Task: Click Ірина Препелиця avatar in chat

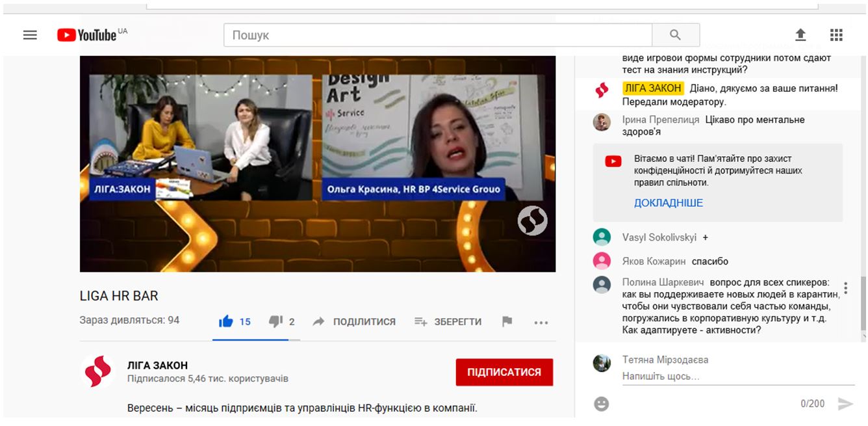Action: tap(602, 122)
